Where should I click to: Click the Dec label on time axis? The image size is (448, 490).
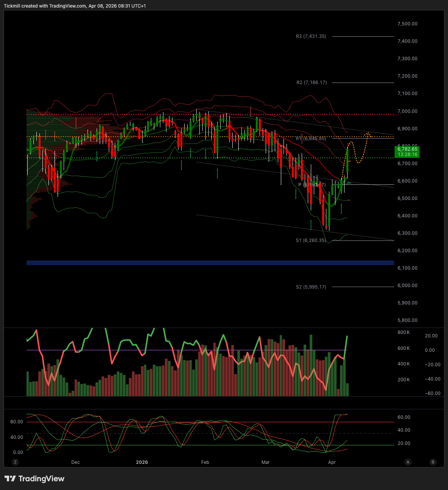[75, 462]
